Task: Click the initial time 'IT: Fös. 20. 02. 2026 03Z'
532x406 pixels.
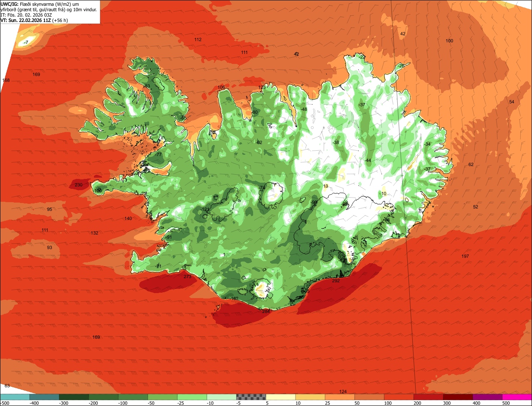Action: click(26, 15)
